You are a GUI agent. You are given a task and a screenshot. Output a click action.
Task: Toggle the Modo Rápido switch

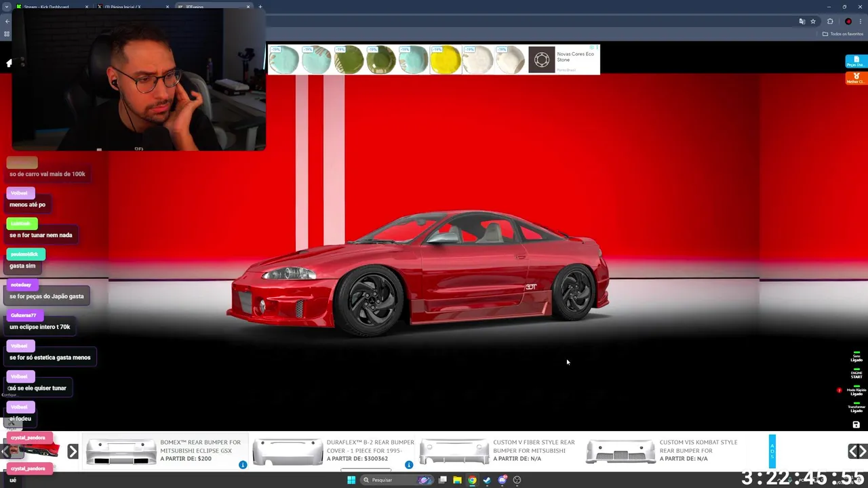(856, 391)
